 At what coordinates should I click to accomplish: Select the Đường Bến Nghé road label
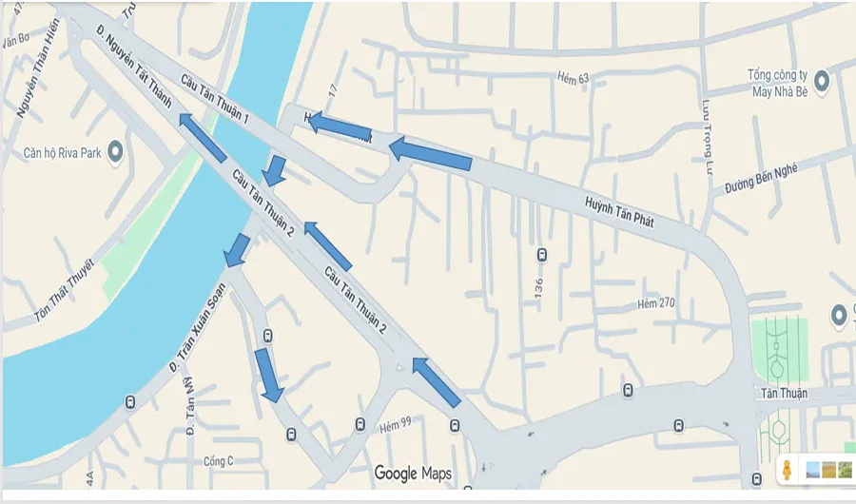(x=761, y=178)
